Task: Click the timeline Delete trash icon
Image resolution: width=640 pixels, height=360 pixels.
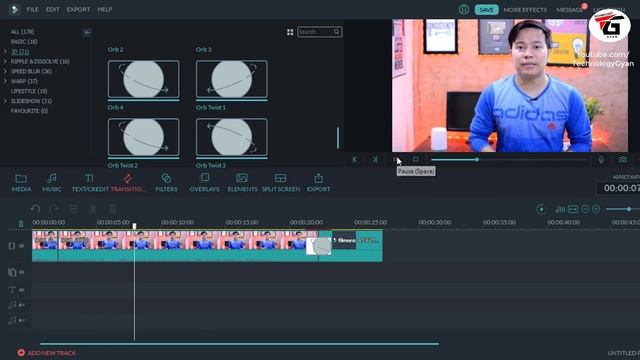Action: pyautogui.click(x=112, y=209)
